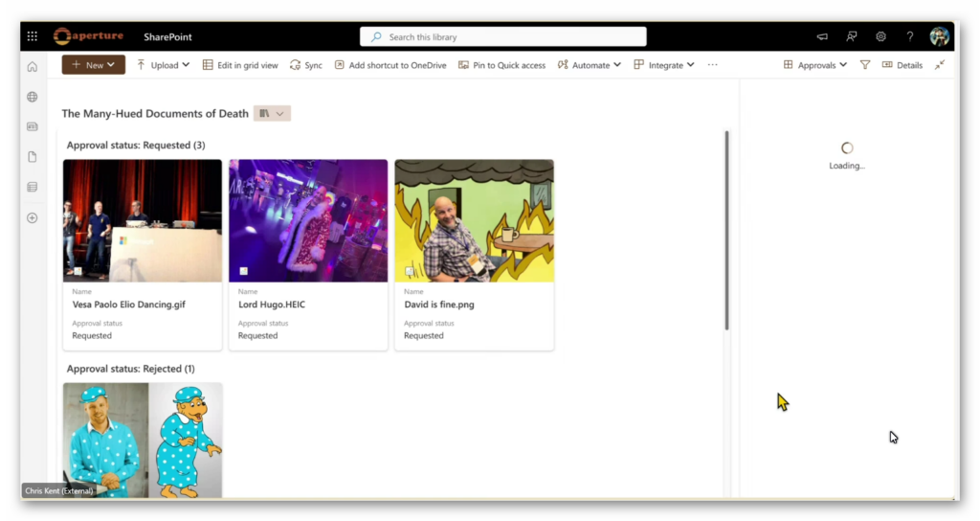Open the Details pane button
980x521 pixels.
click(x=902, y=65)
